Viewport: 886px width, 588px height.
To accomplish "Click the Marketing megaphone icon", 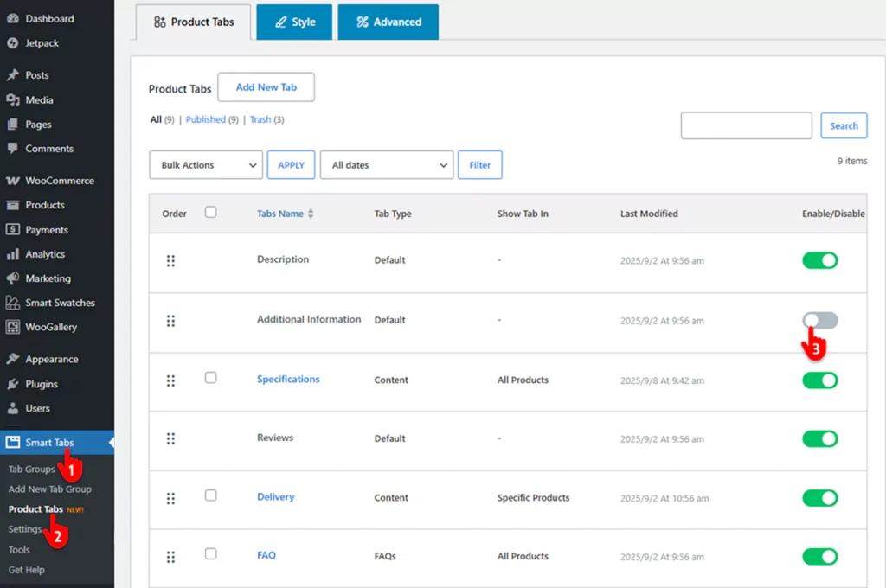I will click(x=12, y=278).
